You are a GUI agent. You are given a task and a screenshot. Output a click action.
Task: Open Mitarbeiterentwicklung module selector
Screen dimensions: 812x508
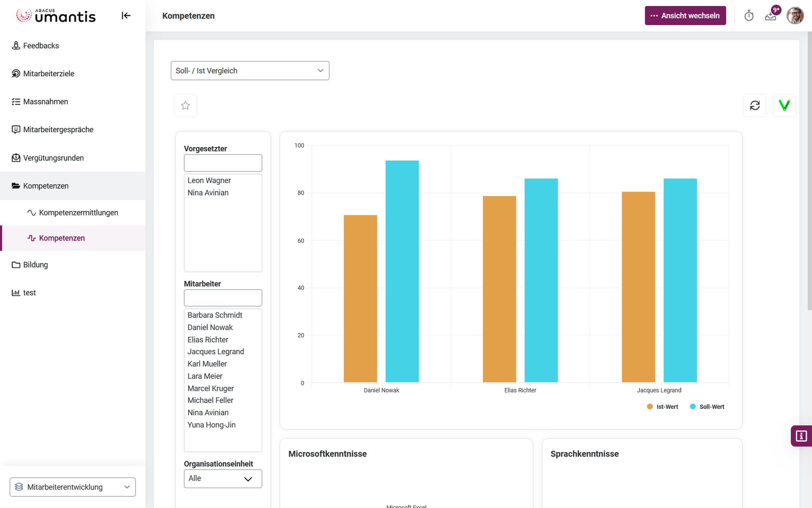73,487
